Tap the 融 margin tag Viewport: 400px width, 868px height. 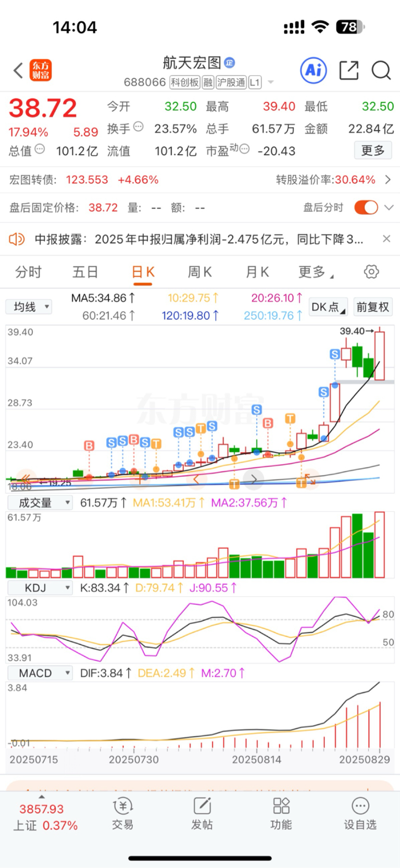point(208,82)
